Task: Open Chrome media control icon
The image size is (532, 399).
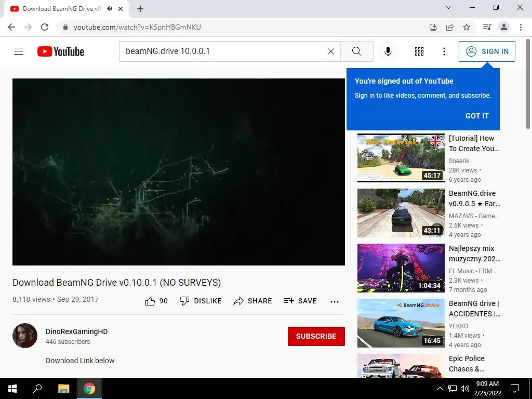Action: pos(487,27)
